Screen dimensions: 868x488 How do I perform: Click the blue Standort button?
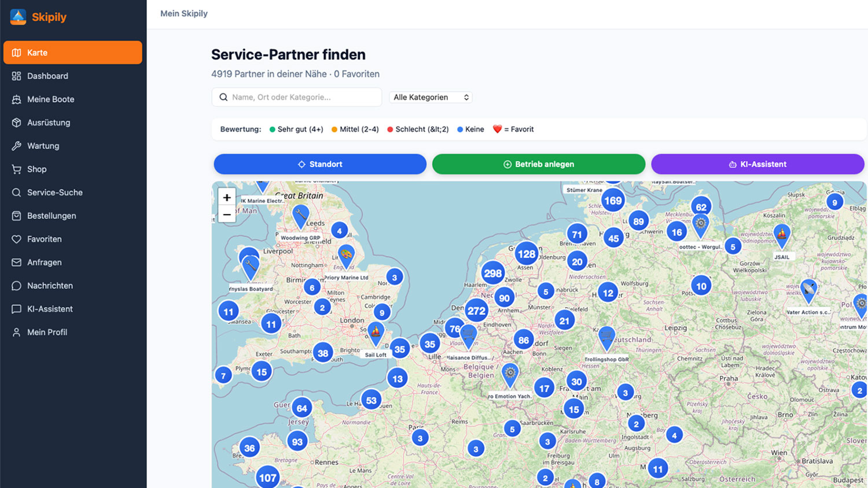320,164
